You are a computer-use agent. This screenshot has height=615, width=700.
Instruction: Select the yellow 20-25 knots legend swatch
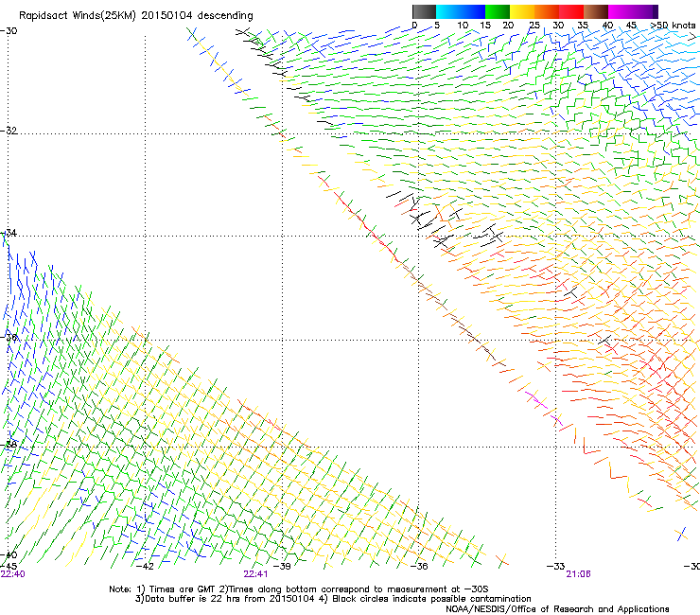tap(522, 11)
